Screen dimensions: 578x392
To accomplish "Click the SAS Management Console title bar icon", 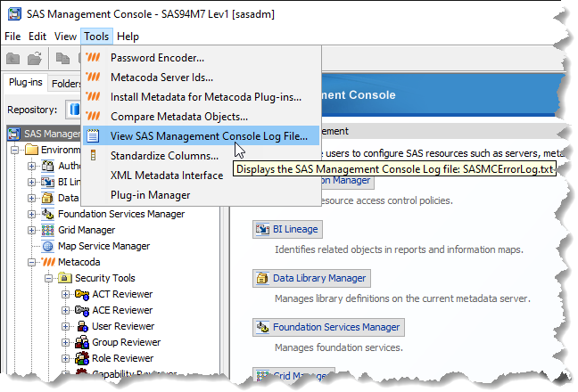I will click(14, 14).
